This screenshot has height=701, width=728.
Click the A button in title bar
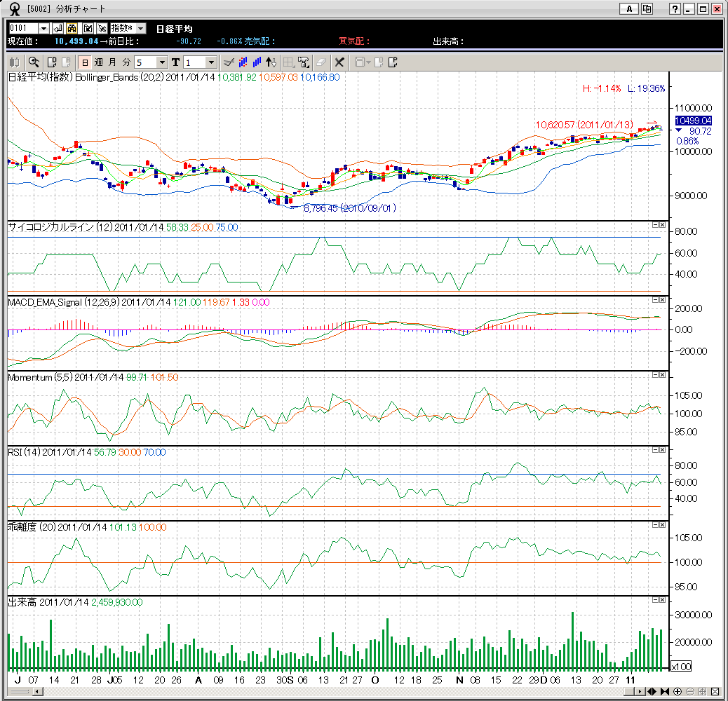(629, 9)
